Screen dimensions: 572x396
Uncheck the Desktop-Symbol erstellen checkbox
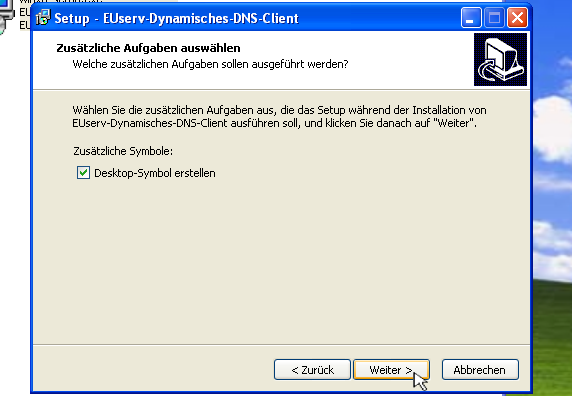pyautogui.click(x=83, y=172)
